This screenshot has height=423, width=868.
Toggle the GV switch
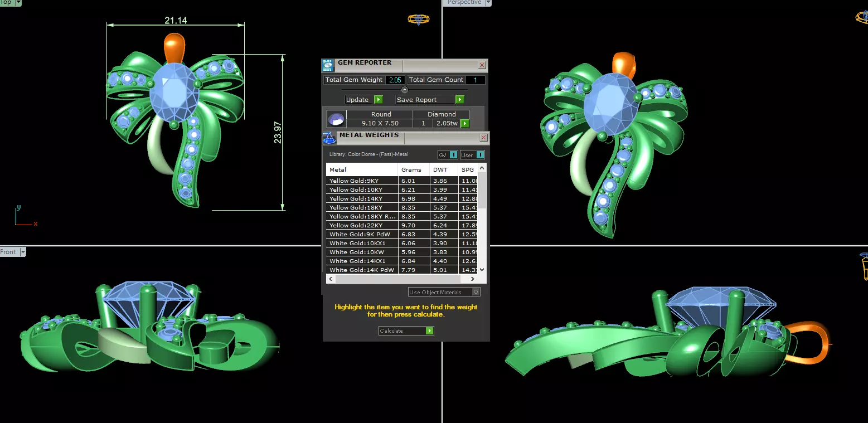point(448,155)
